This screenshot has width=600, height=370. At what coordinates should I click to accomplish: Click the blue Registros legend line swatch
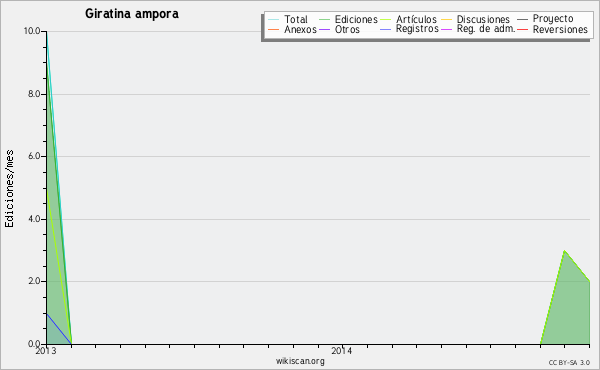(386, 29)
